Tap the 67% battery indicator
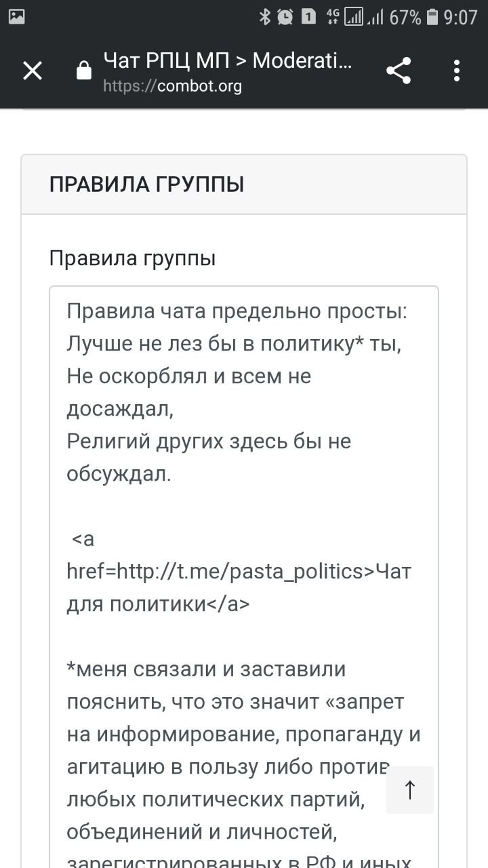Screen dimensions: 488x868 tap(413, 17)
